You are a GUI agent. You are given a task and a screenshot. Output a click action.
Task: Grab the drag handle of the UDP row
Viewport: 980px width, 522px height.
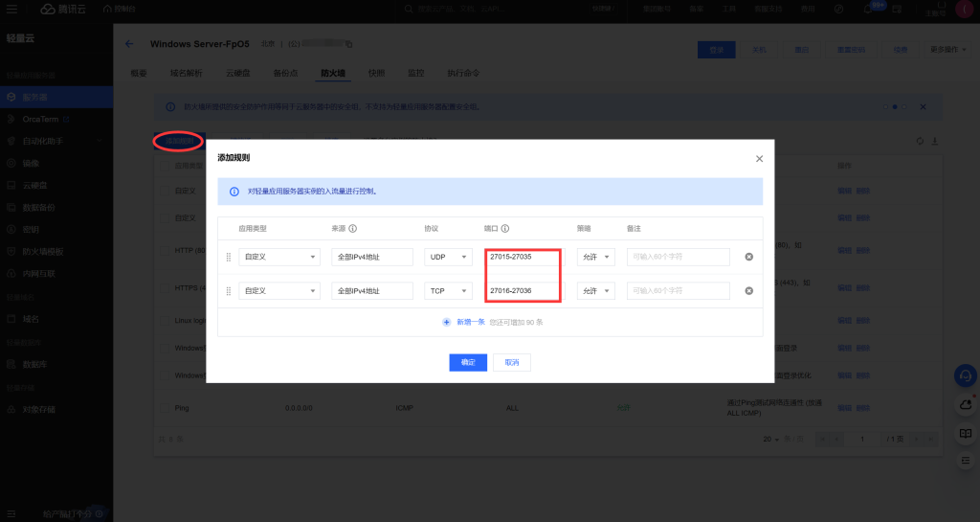[228, 257]
